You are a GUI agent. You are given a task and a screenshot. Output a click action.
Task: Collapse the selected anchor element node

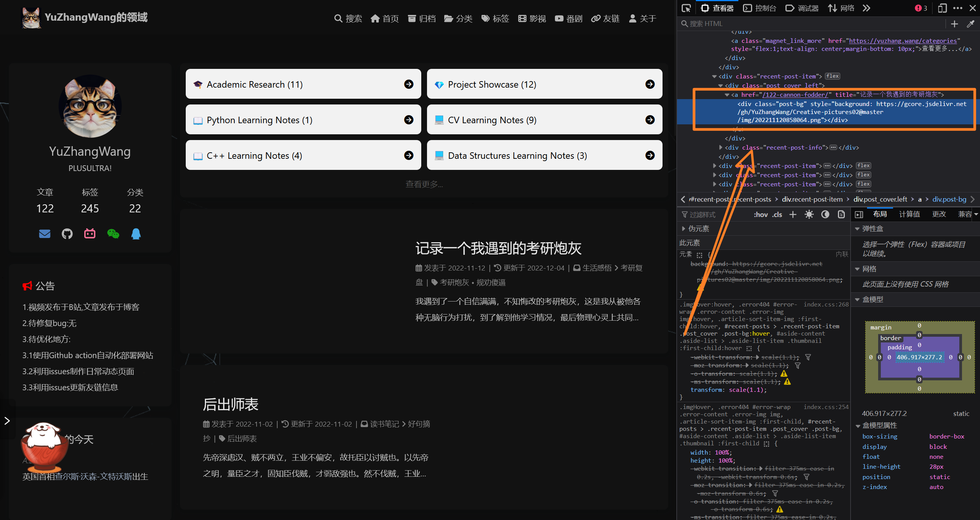click(727, 95)
